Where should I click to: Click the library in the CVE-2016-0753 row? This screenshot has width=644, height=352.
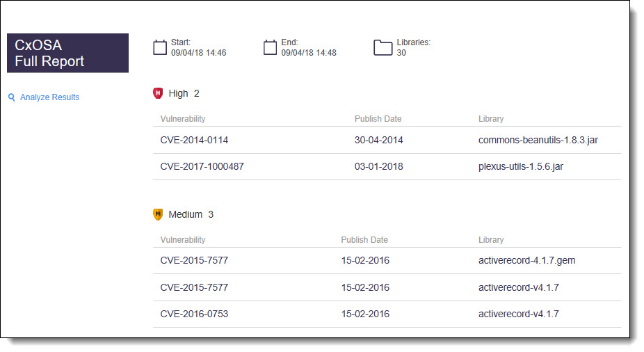518,314
